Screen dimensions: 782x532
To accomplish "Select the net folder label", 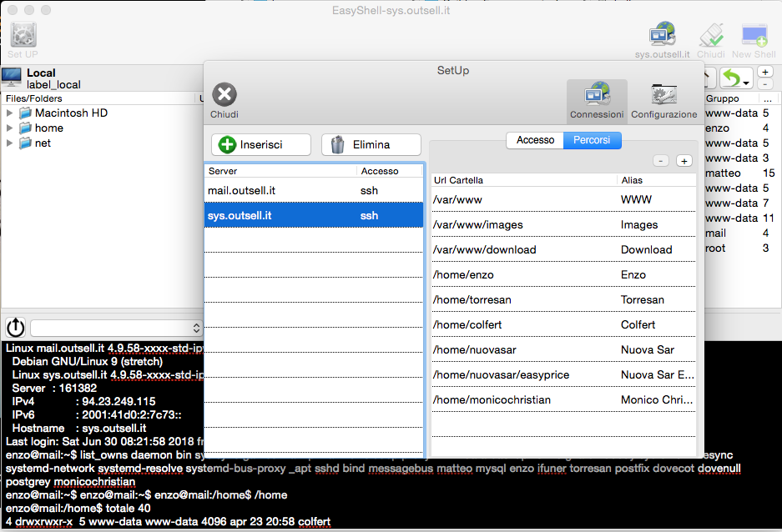I will [x=43, y=143].
